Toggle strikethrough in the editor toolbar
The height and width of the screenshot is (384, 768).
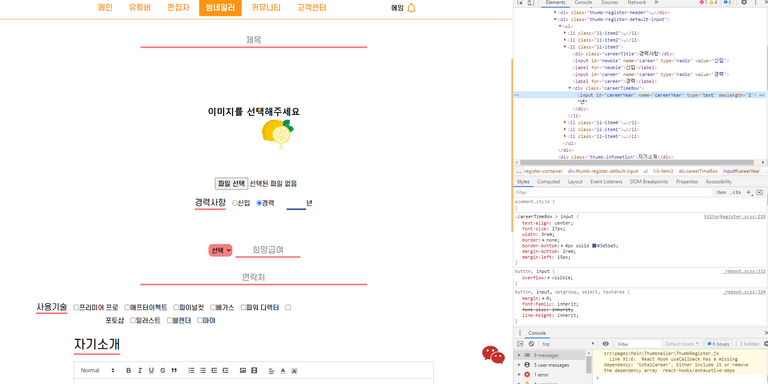[x=163, y=371]
